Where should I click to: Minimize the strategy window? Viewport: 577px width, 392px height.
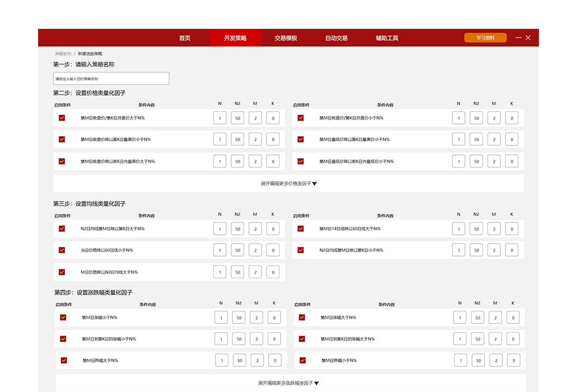pos(518,38)
